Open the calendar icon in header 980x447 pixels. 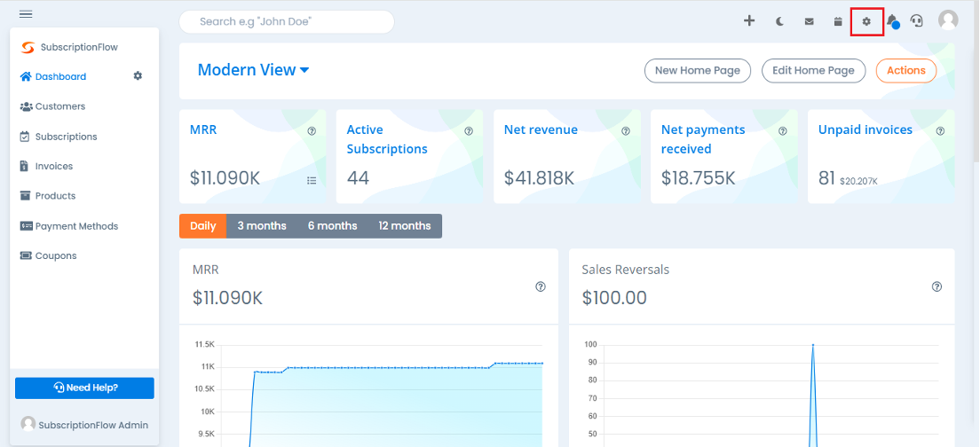coord(838,21)
